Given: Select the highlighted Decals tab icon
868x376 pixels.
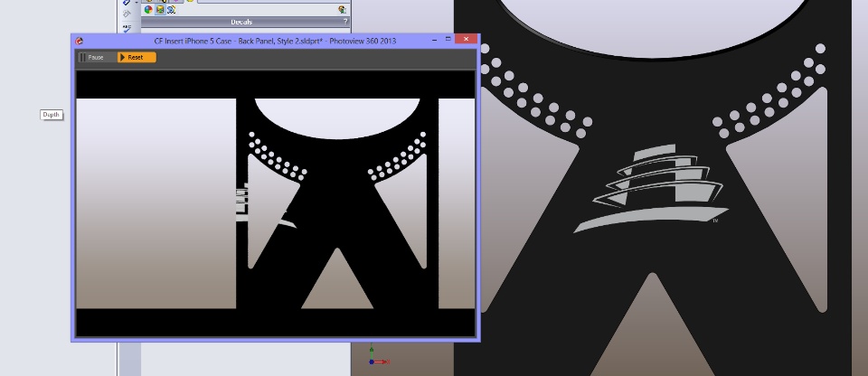Looking at the screenshot, I should coord(160,9).
